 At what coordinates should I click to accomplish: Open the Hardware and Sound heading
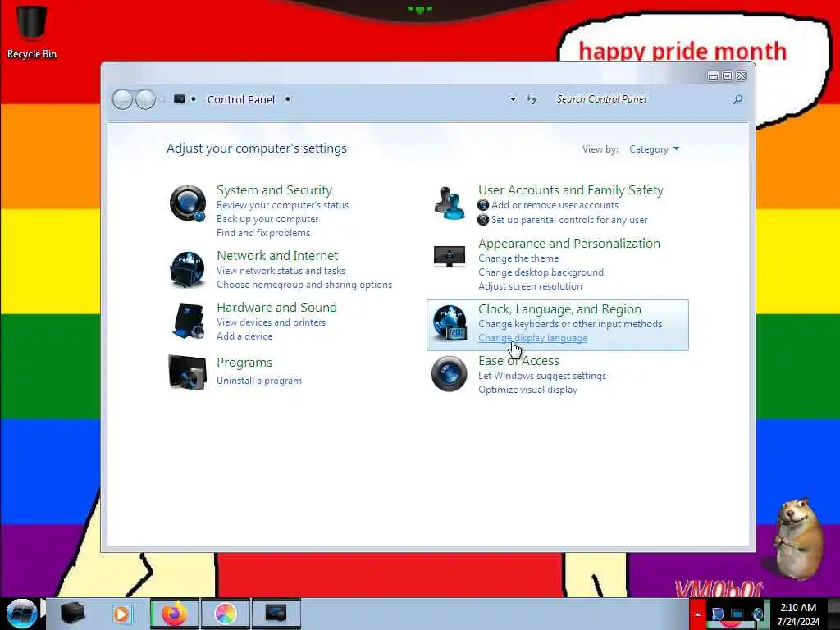tap(277, 308)
